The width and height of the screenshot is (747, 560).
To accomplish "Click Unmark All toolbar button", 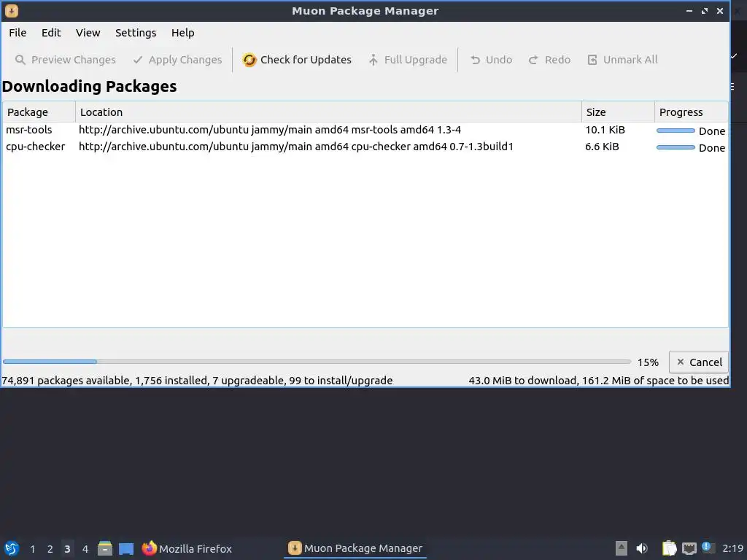I will click(x=623, y=60).
